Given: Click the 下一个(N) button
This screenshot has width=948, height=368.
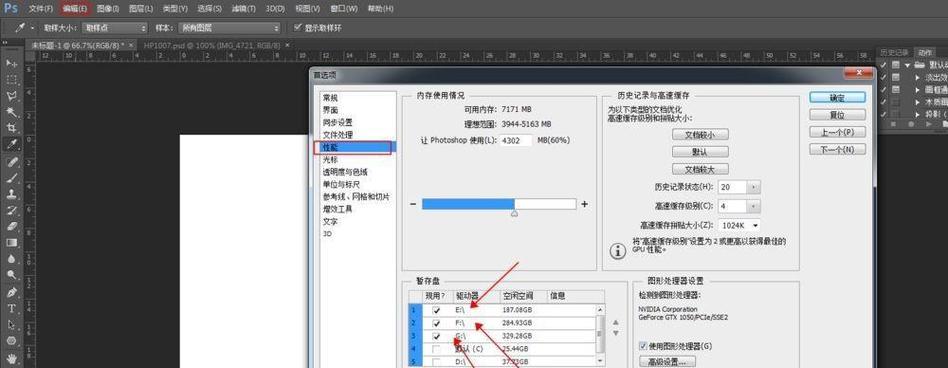Looking at the screenshot, I should (837, 149).
